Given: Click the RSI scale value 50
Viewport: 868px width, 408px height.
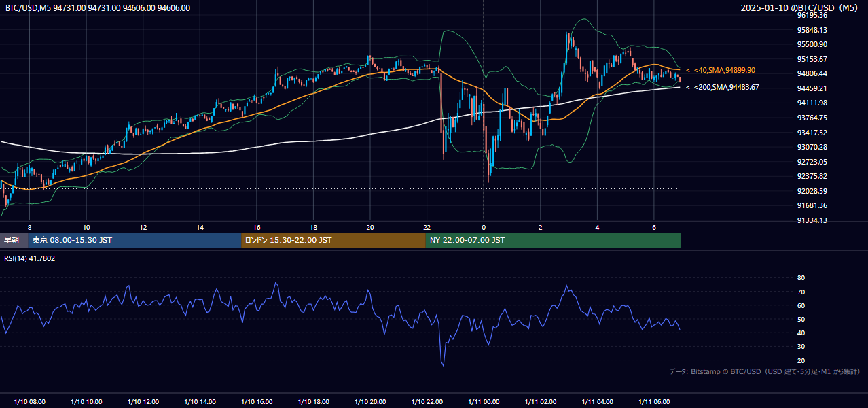Looking at the screenshot, I should point(801,319).
